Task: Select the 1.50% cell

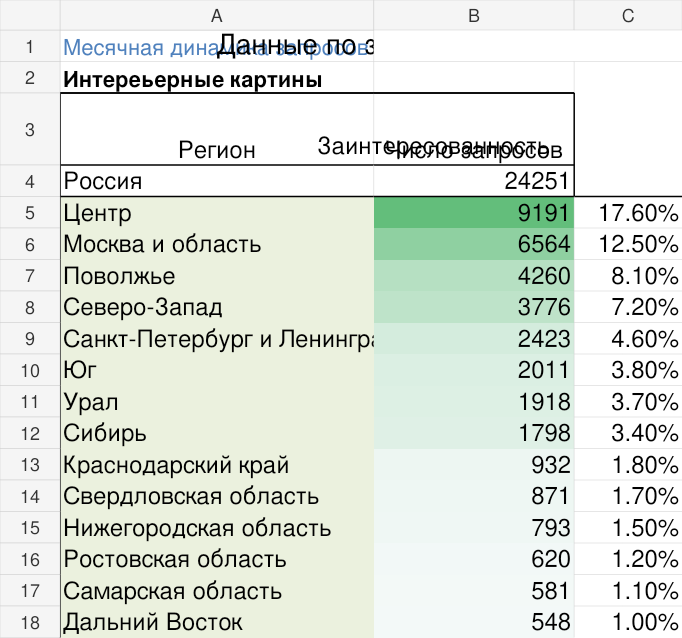Action: pyautogui.click(x=628, y=527)
